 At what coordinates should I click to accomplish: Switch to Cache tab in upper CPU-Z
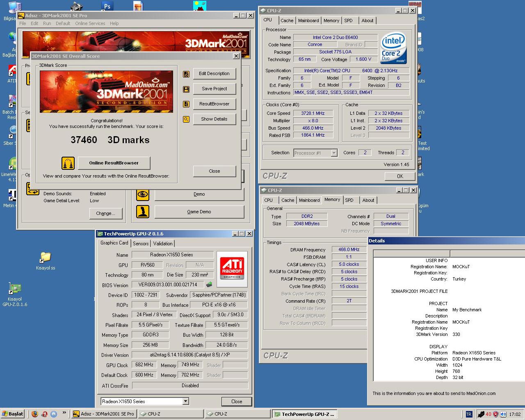point(287,21)
